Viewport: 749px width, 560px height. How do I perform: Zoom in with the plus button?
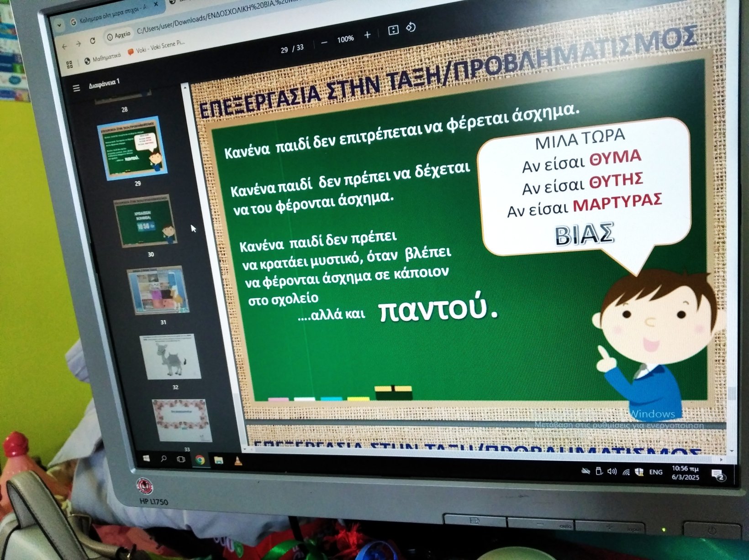point(367,35)
